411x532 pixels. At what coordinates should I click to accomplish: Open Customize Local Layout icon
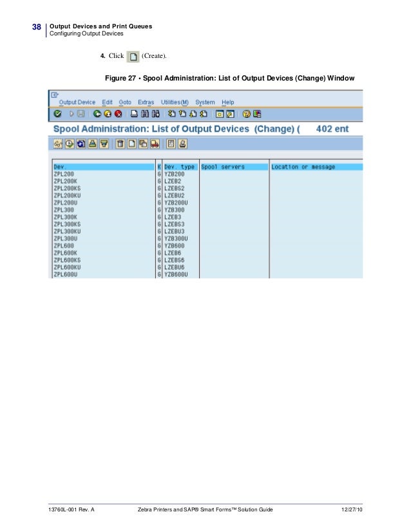[257, 114]
